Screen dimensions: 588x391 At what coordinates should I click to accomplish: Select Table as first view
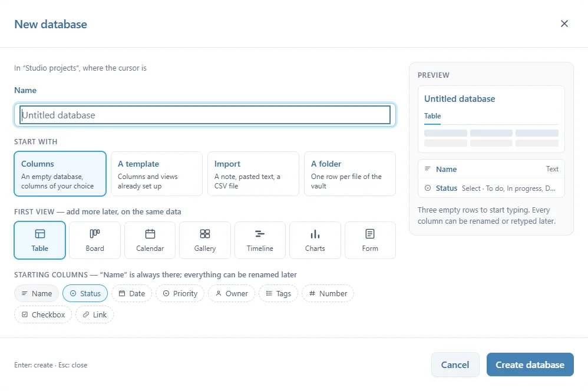(39, 240)
